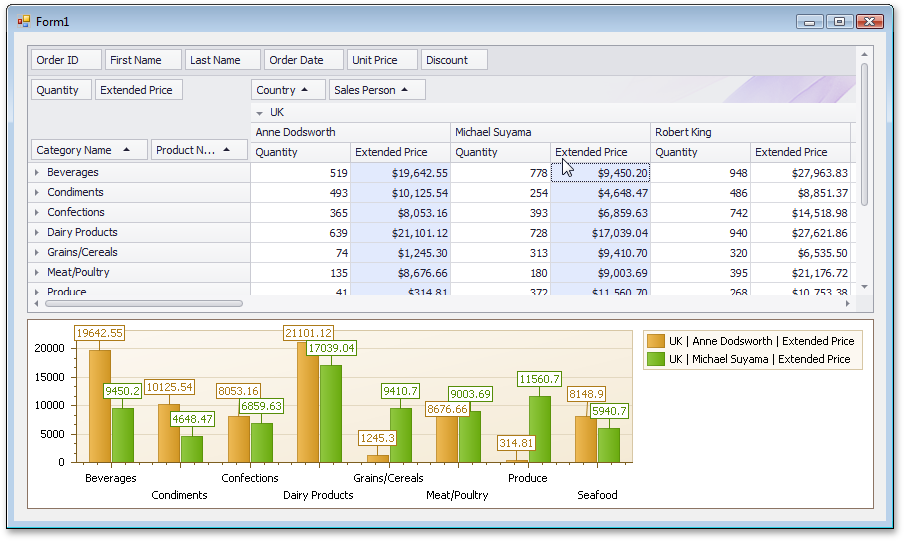Expand the Meat/Poultry category row

37,272
